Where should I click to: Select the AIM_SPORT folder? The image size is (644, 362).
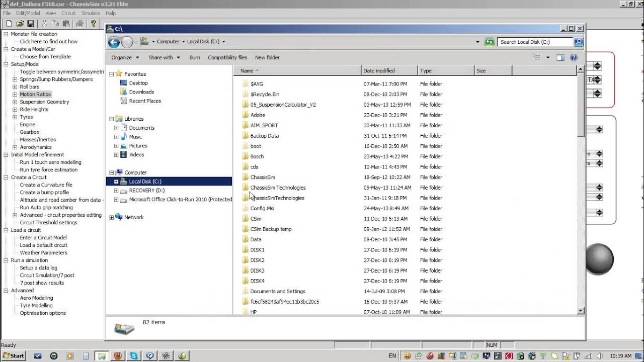coord(264,125)
